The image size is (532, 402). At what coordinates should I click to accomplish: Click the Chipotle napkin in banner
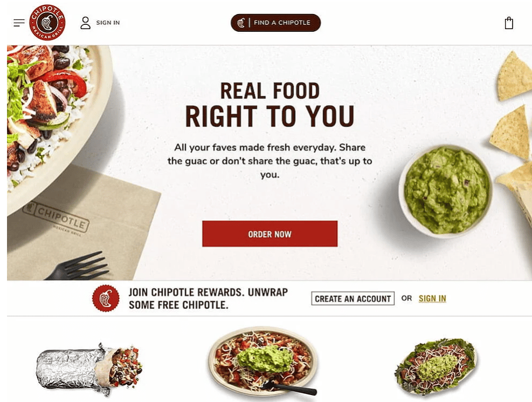tap(81, 224)
